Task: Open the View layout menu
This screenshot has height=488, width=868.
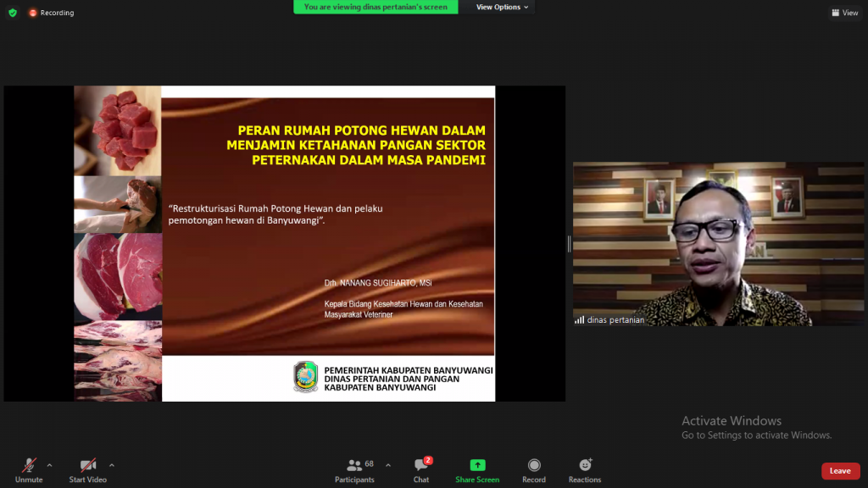Action: (845, 13)
